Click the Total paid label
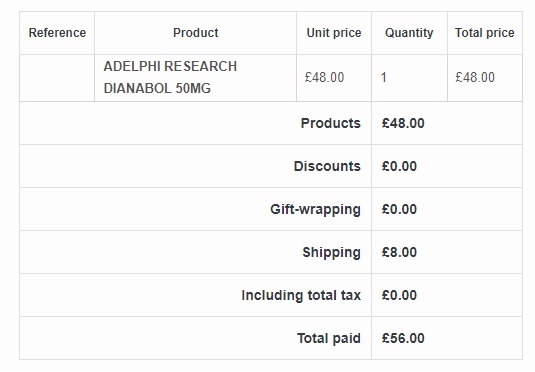Image resolution: width=535 pixels, height=372 pixels. (329, 339)
